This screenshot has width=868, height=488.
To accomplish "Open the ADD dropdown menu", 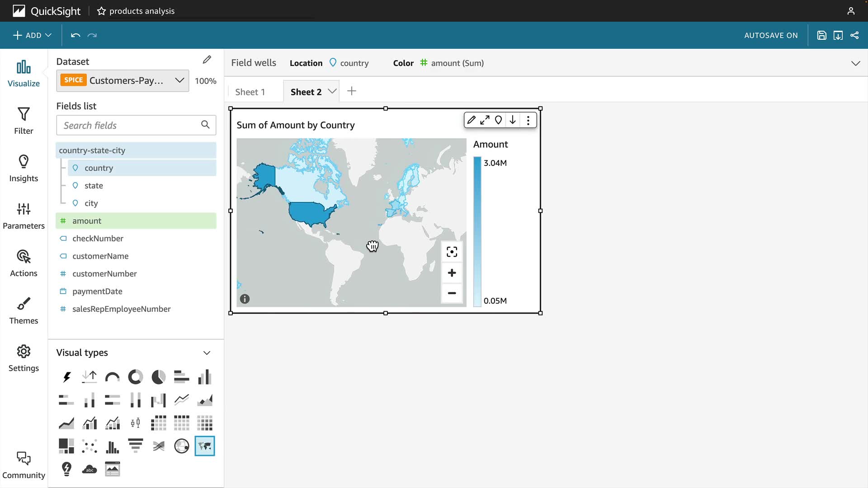I will coord(32,35).
